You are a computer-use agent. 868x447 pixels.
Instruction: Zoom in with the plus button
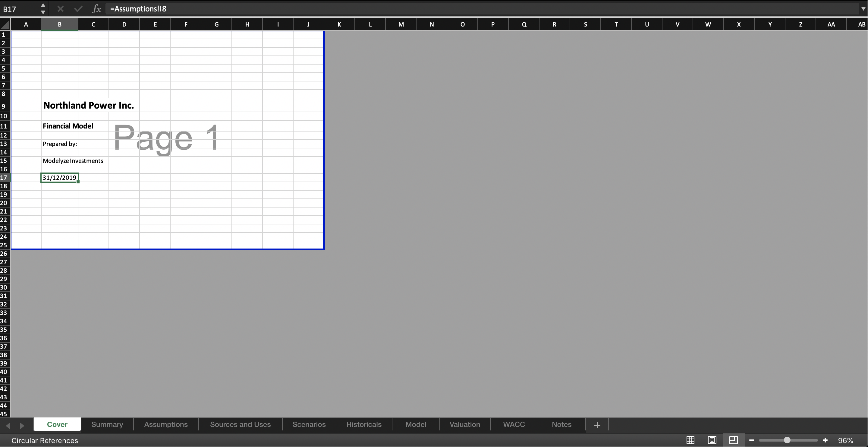(x=825, y=440)
